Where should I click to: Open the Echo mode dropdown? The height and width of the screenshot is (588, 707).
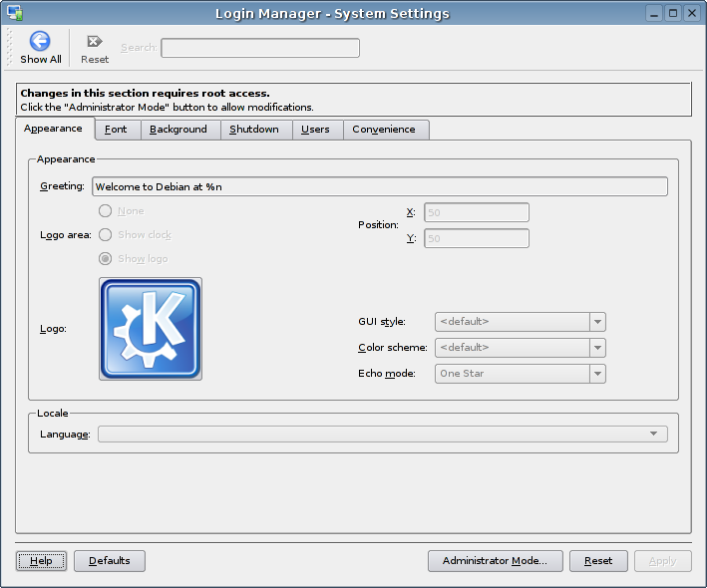pyautogui.click(x=520, y=374)
